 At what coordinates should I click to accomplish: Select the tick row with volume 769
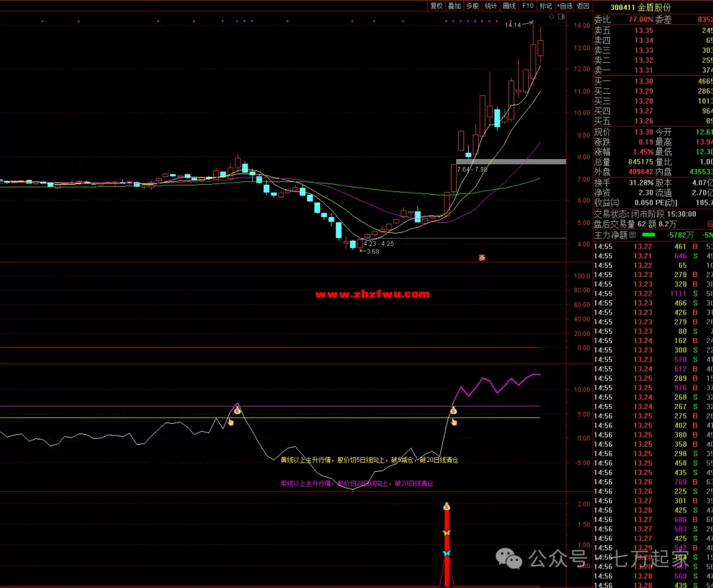pos(653,482)
